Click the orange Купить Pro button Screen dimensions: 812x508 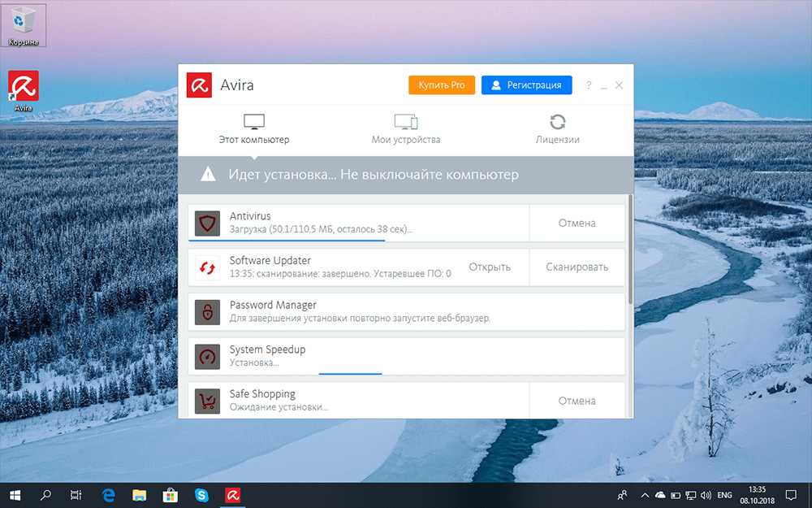pos(442,85)
